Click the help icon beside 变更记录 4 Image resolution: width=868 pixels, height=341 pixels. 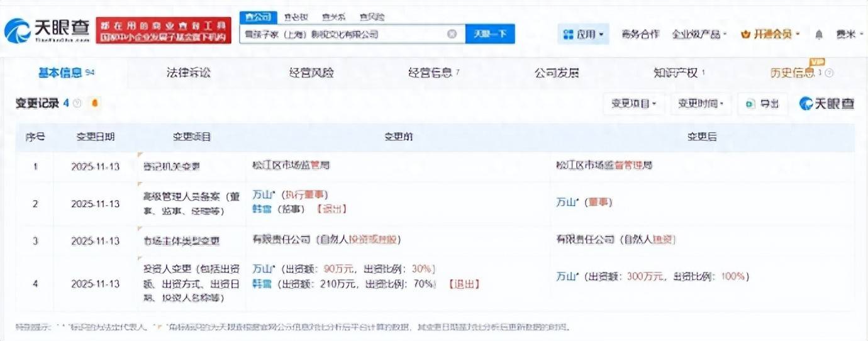click(77, 103)
